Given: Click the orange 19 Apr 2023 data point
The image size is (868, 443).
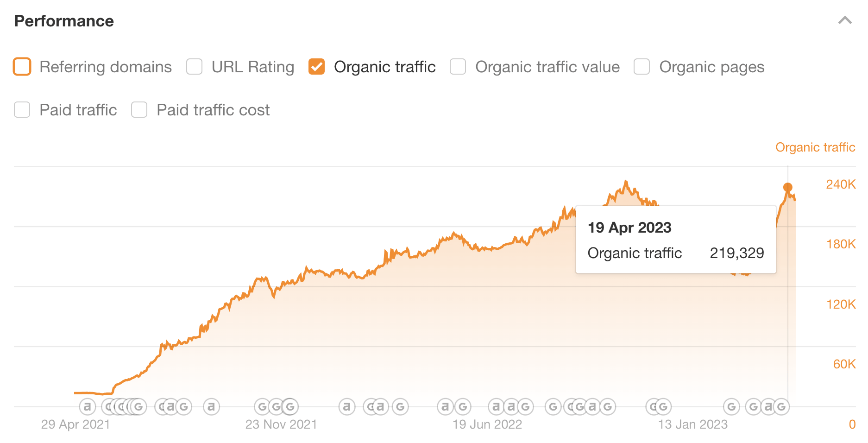Looking at the screenshot, I should click(x=787, y=186).
